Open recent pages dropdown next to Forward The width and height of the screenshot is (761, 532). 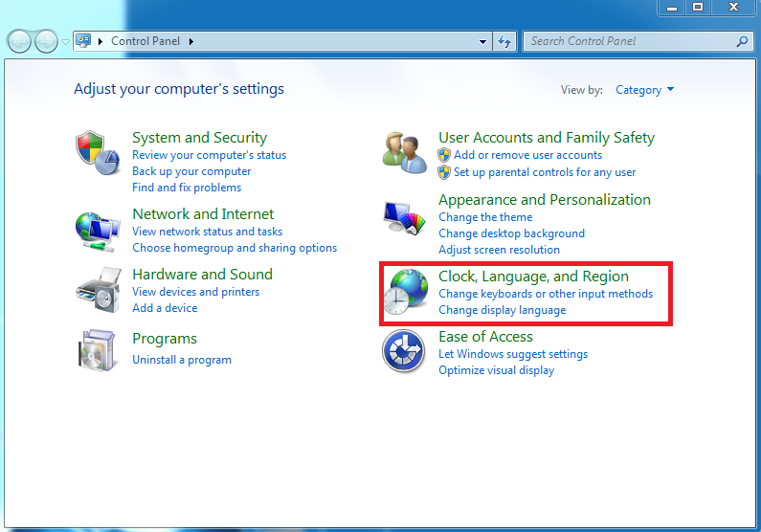pyautogui.click(x=65, y=42)
